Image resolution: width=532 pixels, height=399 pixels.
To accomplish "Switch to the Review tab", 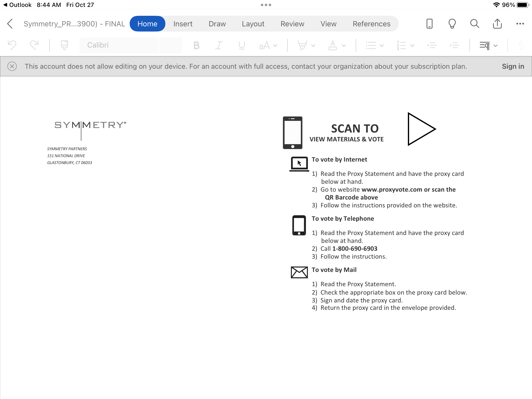I will click(292, 24).
